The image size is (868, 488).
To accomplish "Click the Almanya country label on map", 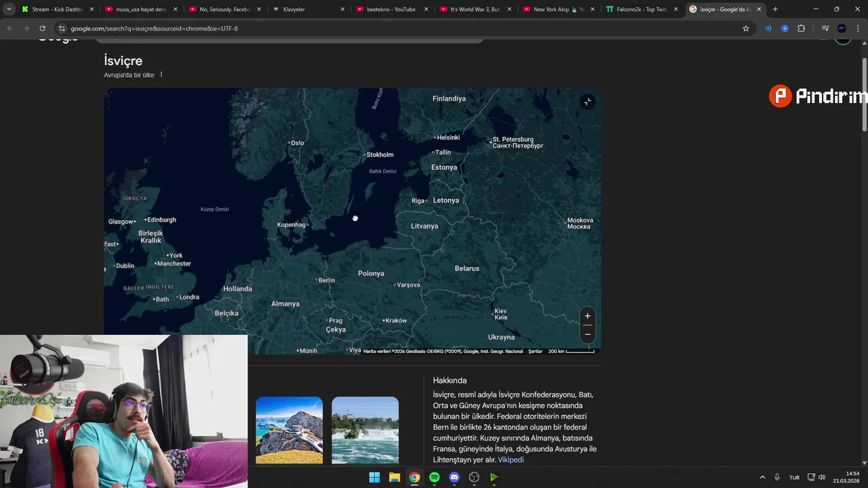I will (285, 304).
